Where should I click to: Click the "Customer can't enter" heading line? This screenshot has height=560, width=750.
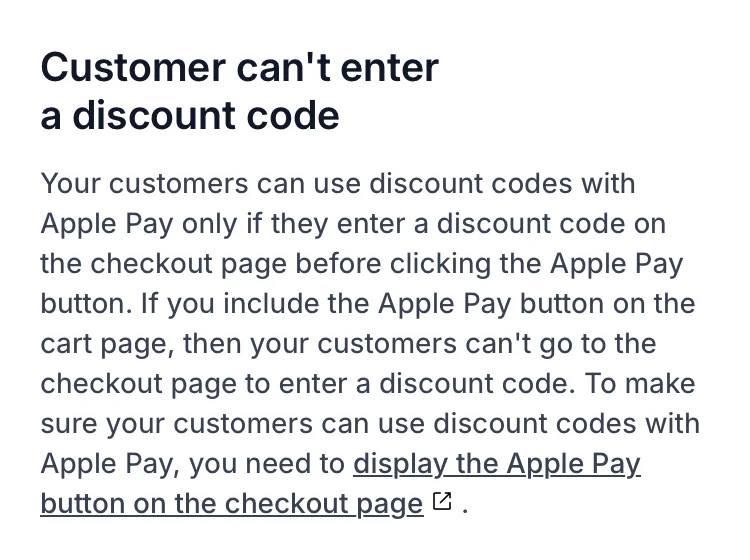point(239,68)
